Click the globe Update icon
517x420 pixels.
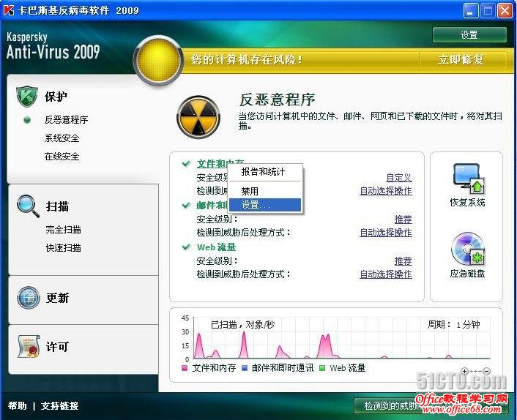pyautogui.click(x=29, y=298)
